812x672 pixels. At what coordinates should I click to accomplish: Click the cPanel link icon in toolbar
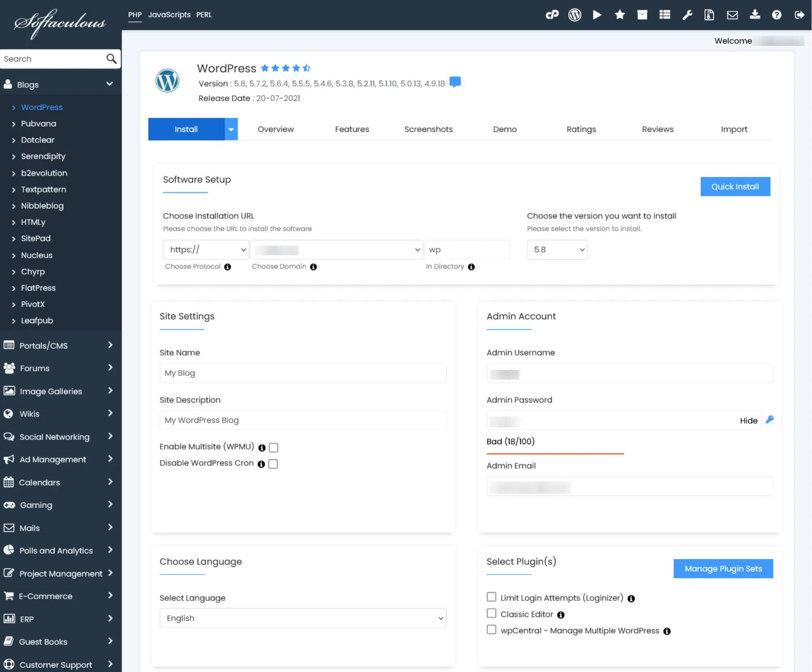tap(552, 14)
